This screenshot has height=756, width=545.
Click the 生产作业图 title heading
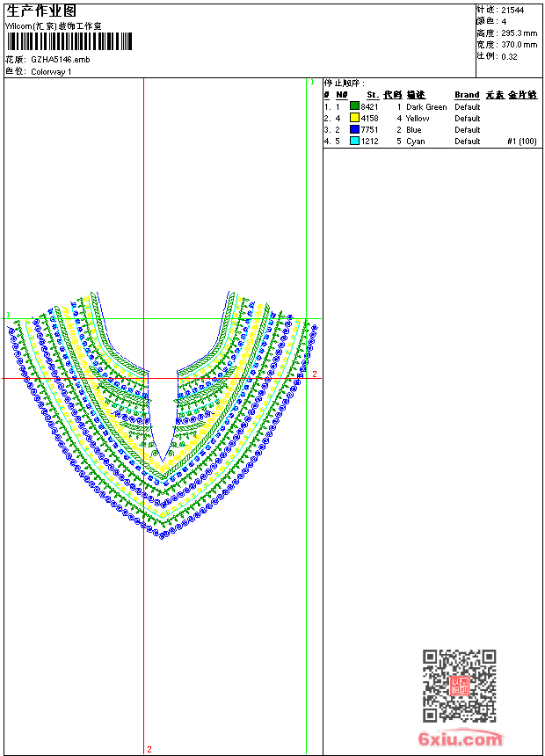[x=41, y=11]
